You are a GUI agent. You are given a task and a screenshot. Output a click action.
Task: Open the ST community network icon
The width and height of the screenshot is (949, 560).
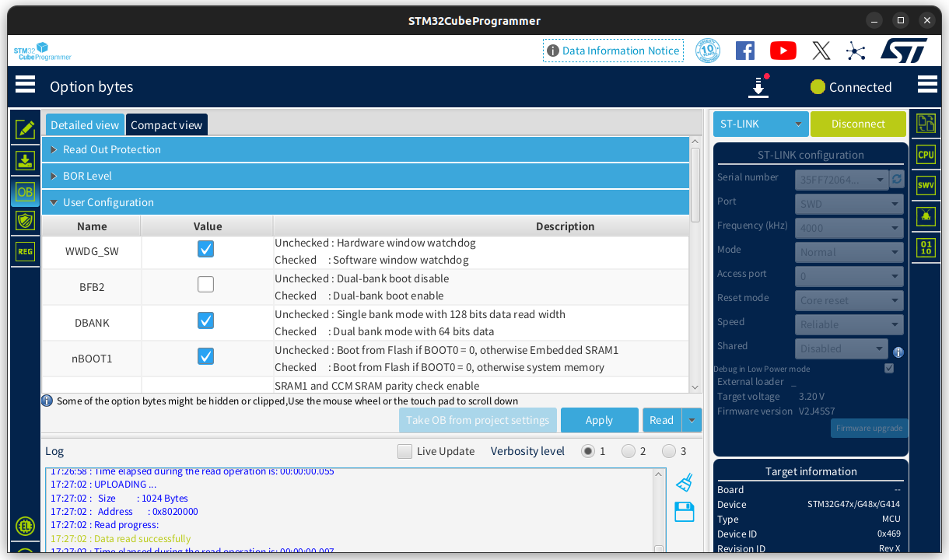click(856, 51)
